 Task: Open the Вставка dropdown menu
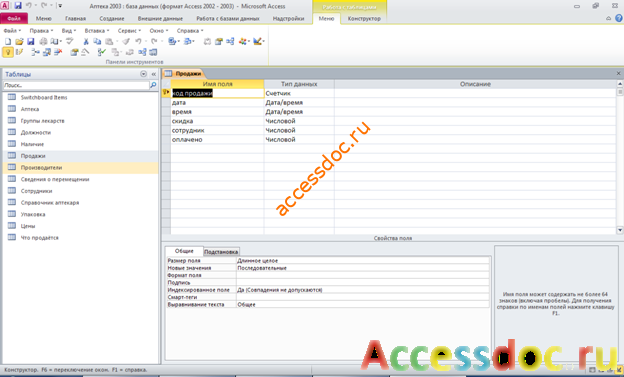pos(96,30)
